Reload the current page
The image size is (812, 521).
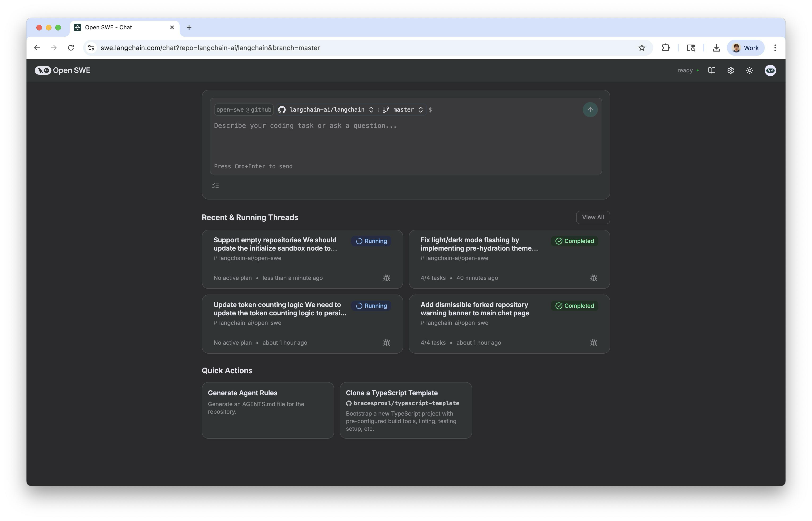pyautogui.click(x=71, y=48)
